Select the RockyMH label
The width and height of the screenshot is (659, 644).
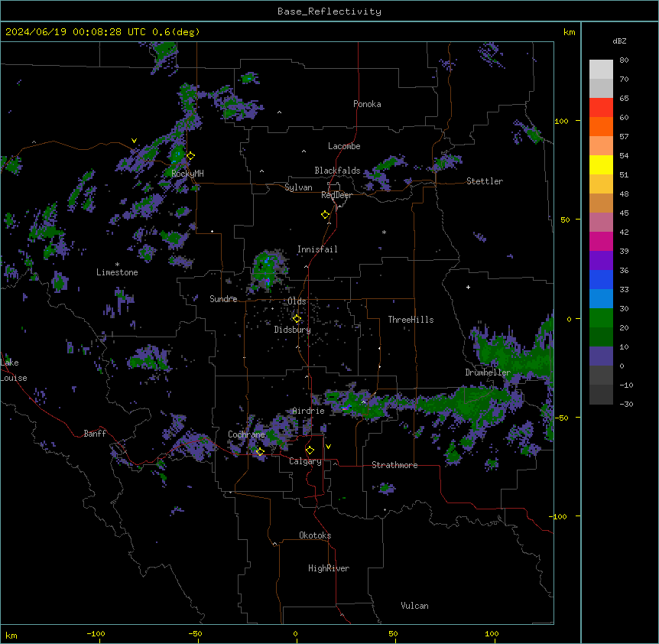coord(187,173)
